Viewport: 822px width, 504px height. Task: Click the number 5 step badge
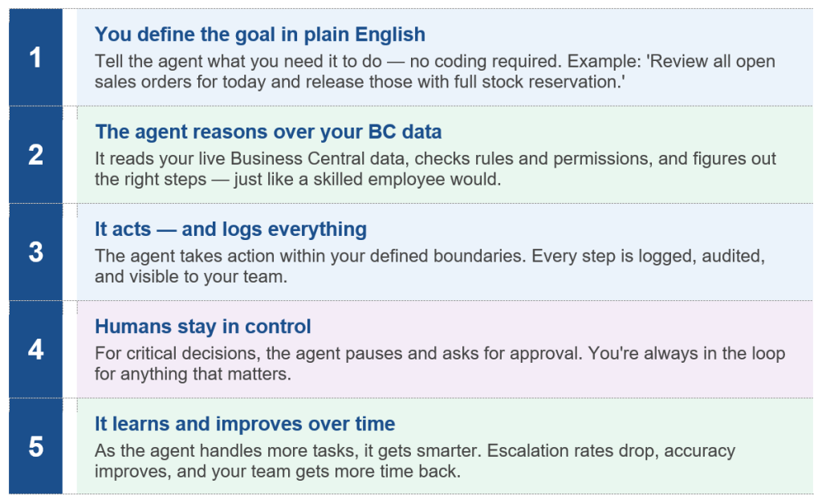click(35, 446)
